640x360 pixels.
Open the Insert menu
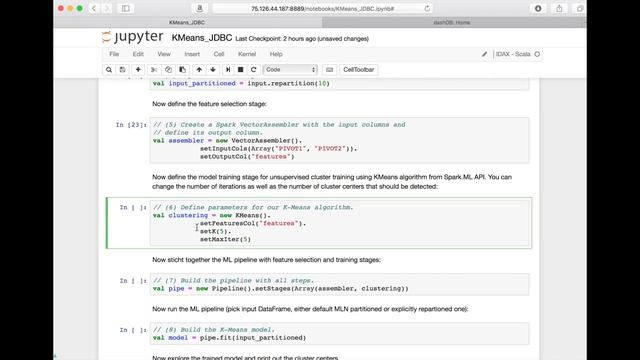click(192, 54)
